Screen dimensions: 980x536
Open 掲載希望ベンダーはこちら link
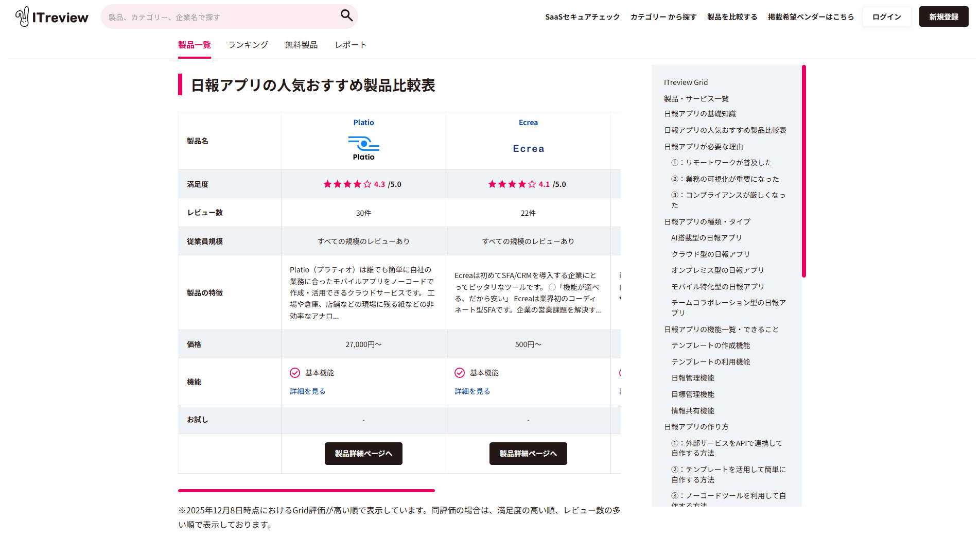click(x=811, y=17)
